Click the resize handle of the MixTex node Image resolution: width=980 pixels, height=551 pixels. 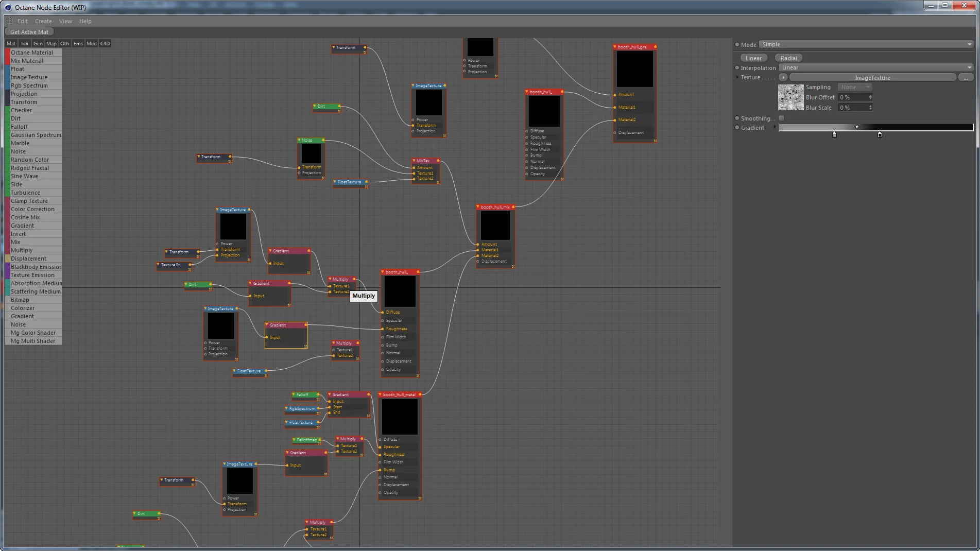438,182
